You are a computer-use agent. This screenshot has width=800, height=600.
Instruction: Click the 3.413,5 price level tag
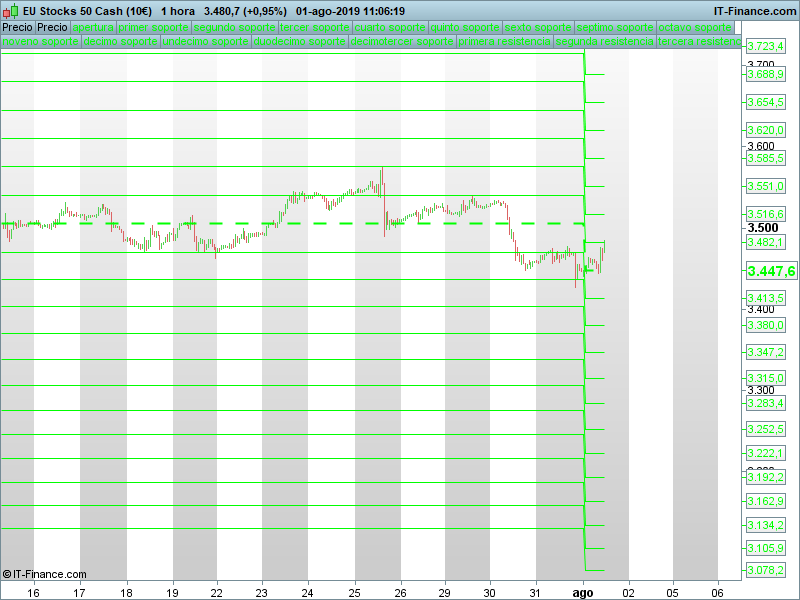(x=765, y=298)
